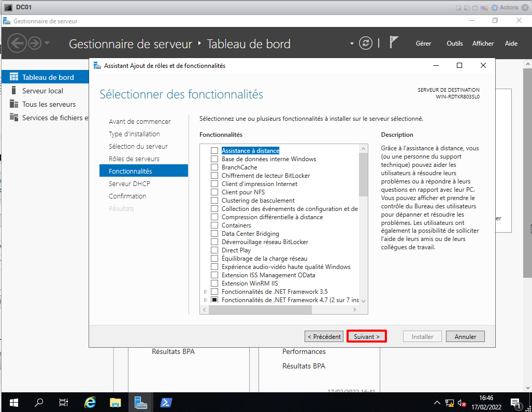The height and width of the screenshot is (412, 532).
Task: Open the Gérer menu
Action: click(x=423, y=44)
